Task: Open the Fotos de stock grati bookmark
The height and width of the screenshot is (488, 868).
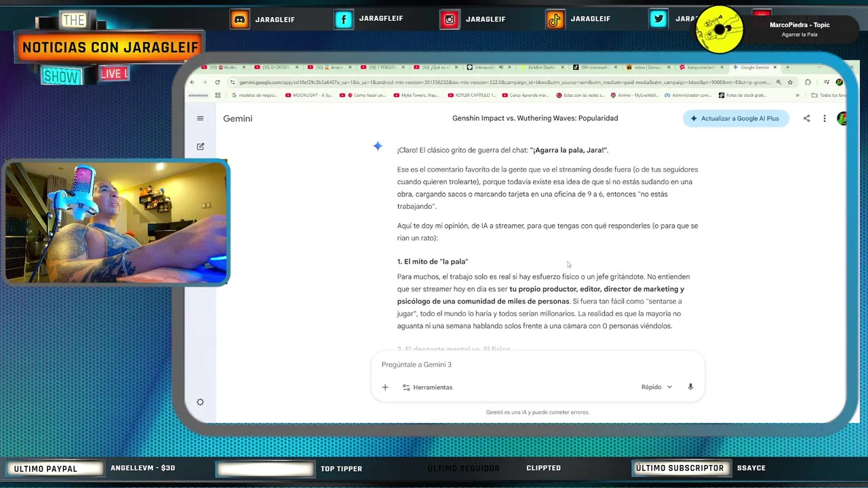Action: pyautogui.click(x=742, y=95)
